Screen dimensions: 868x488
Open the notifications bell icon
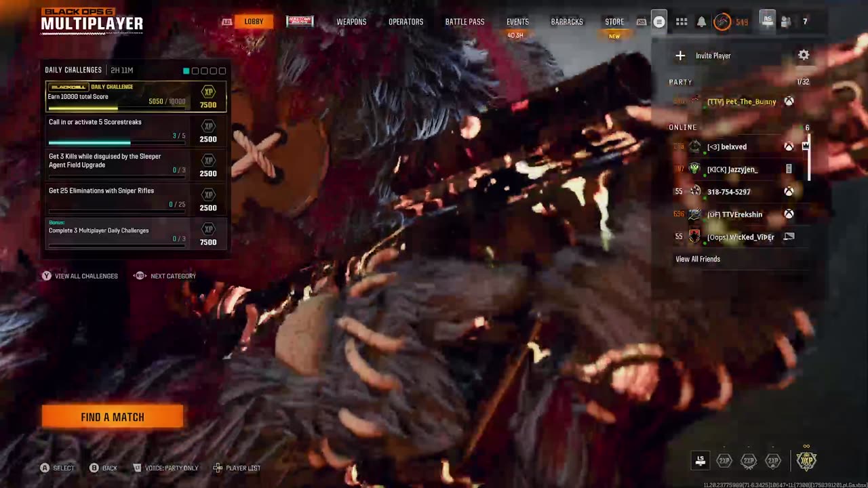coord(701,22)
